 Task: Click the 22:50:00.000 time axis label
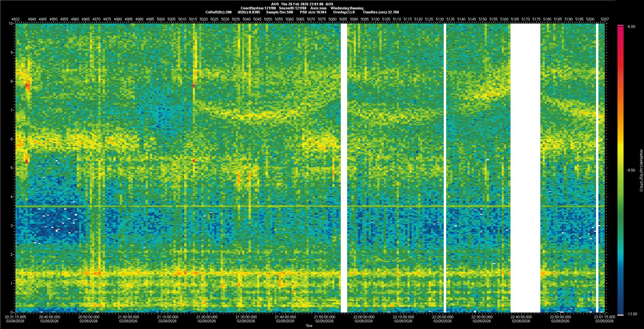[560, 317]
